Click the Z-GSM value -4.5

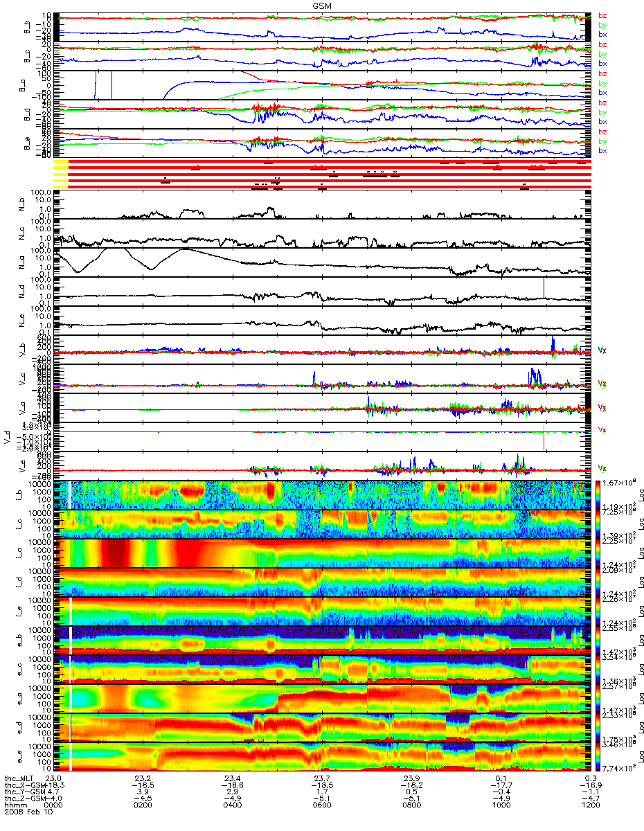tap(143, 800)
